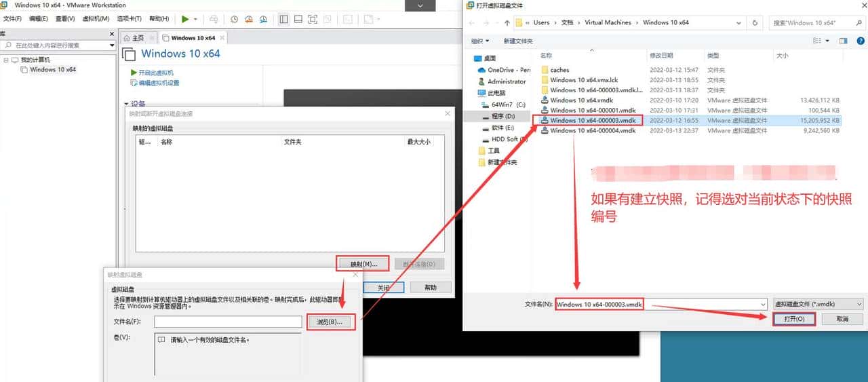
Task: Open the file type filter combo box
Action: pos(818,304)
